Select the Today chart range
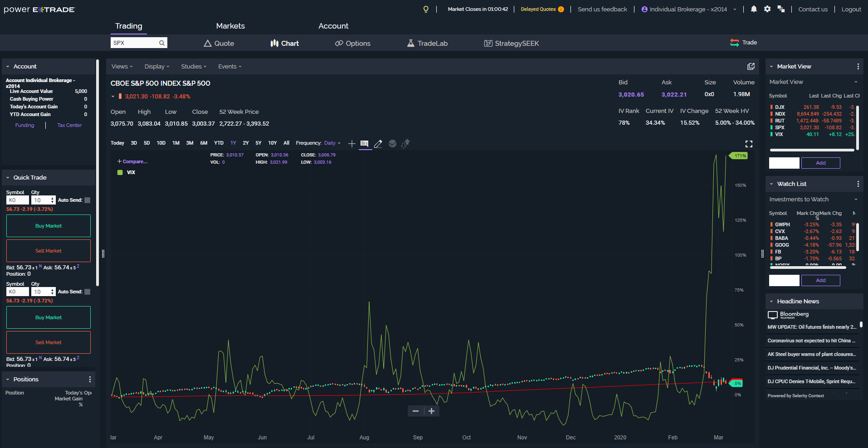 tap(117, 143)
